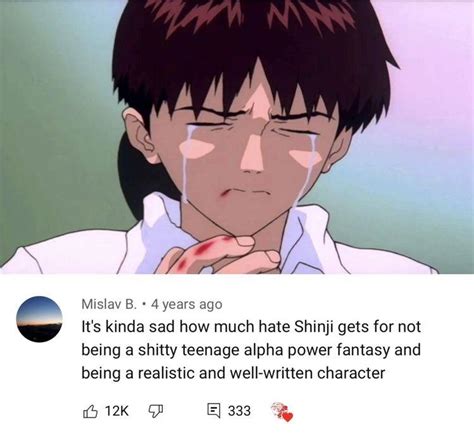474x437 pixels.
Task: View the 333 replies count
Action: coord(239,411)
